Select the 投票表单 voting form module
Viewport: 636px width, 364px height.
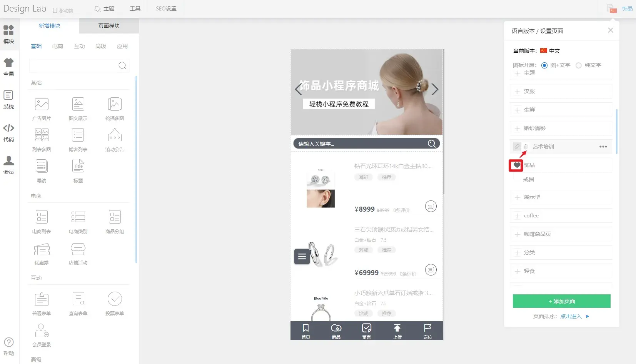(115, 299)
